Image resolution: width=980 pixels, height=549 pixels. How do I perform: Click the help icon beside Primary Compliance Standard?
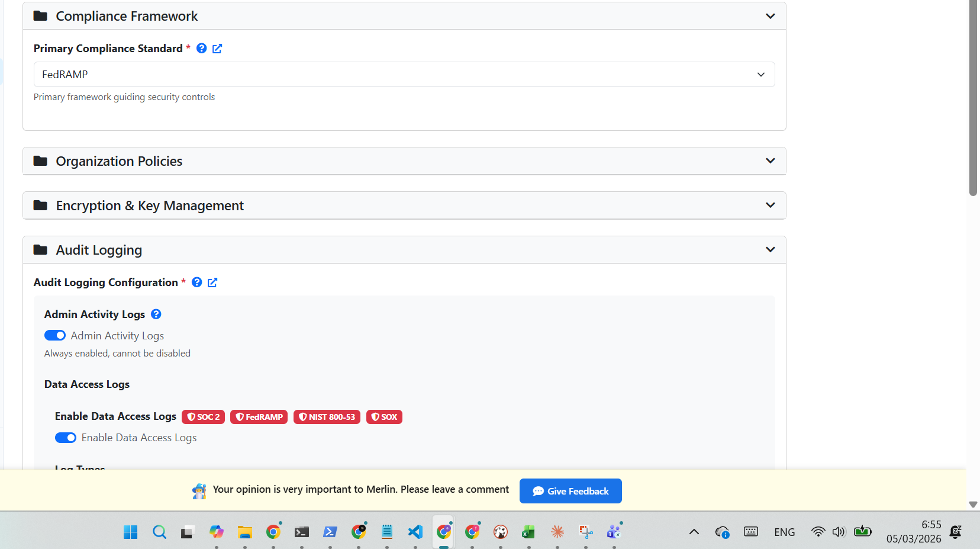(201, 48)
